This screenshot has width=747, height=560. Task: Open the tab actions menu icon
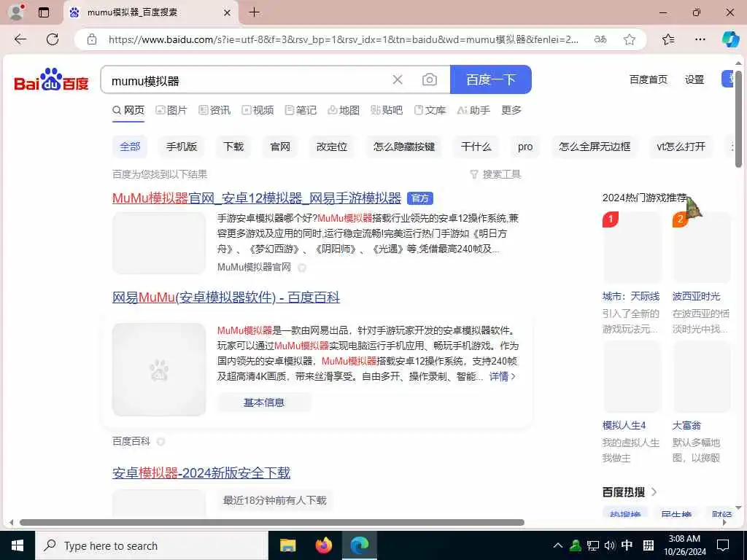click(x=44, y=12)
